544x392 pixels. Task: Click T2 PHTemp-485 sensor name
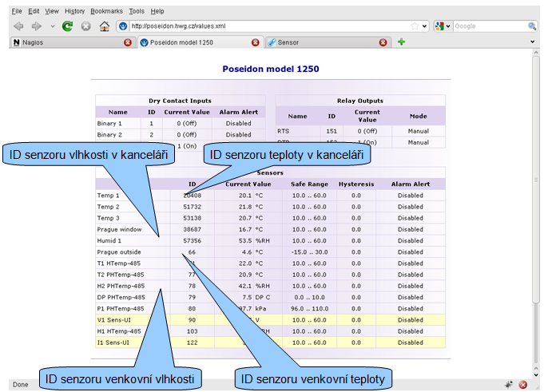point(121,275)
